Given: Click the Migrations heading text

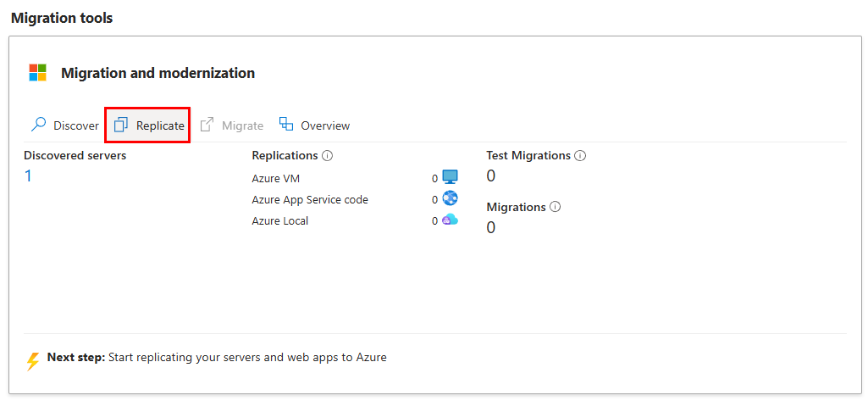Looking at the screenshot, I should click(517, 207).
